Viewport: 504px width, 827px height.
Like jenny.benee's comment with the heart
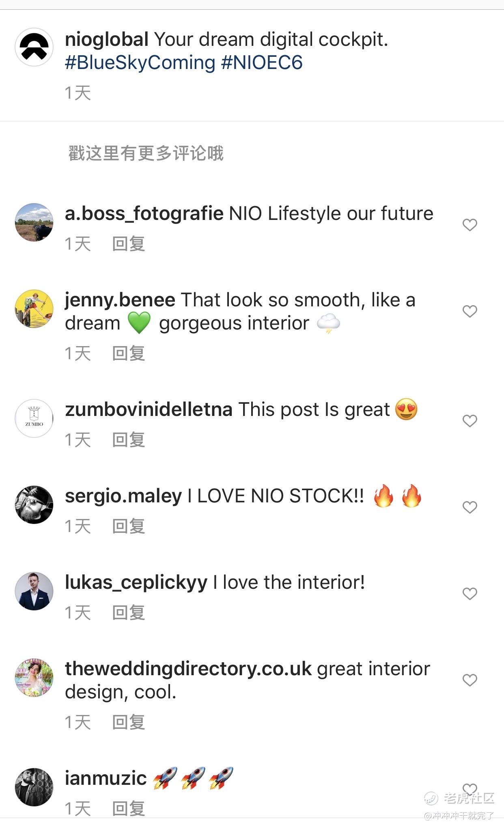point(470,311)
